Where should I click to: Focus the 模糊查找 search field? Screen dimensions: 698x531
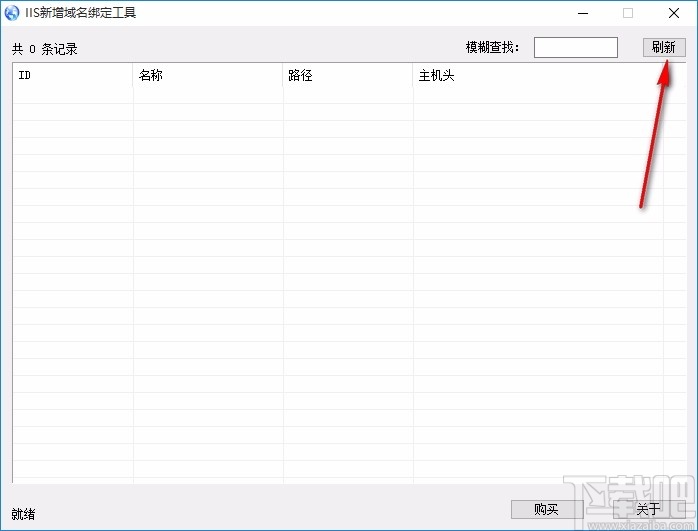tap(576, 48)
